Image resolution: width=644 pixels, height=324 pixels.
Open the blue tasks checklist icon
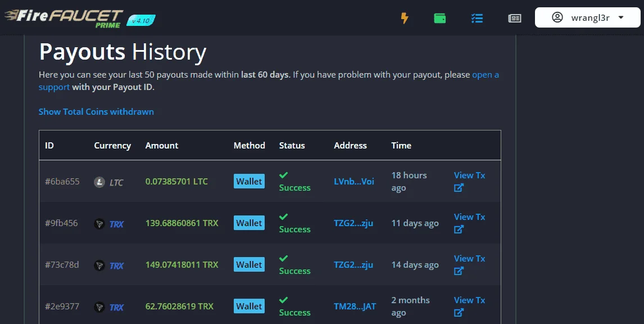(477, 18)
